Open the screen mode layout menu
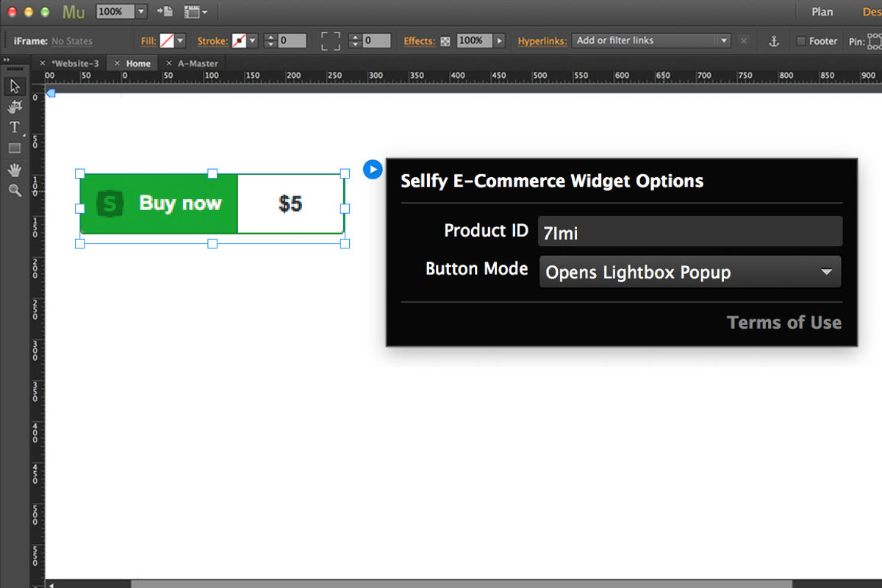The height and width of the screenshot is (588, 882). pos(196,12)
